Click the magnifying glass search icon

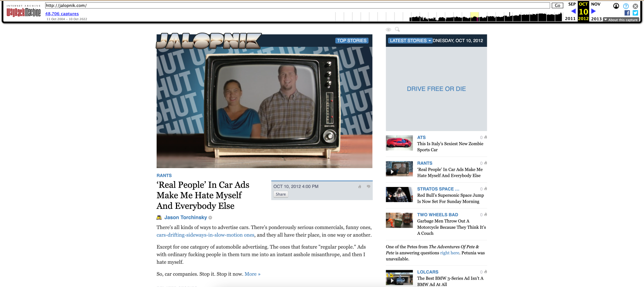[397, 29]
